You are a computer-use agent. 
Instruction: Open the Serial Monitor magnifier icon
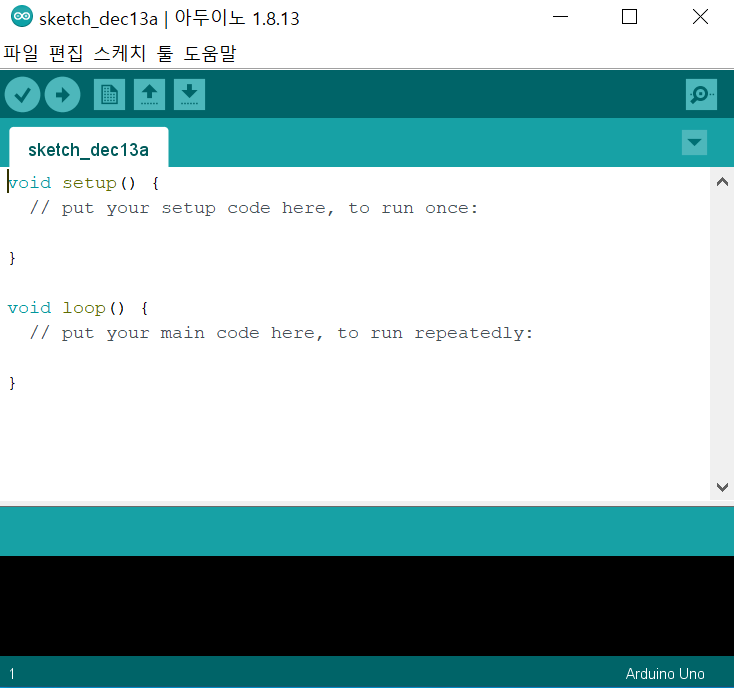click(x=701, y=95)
